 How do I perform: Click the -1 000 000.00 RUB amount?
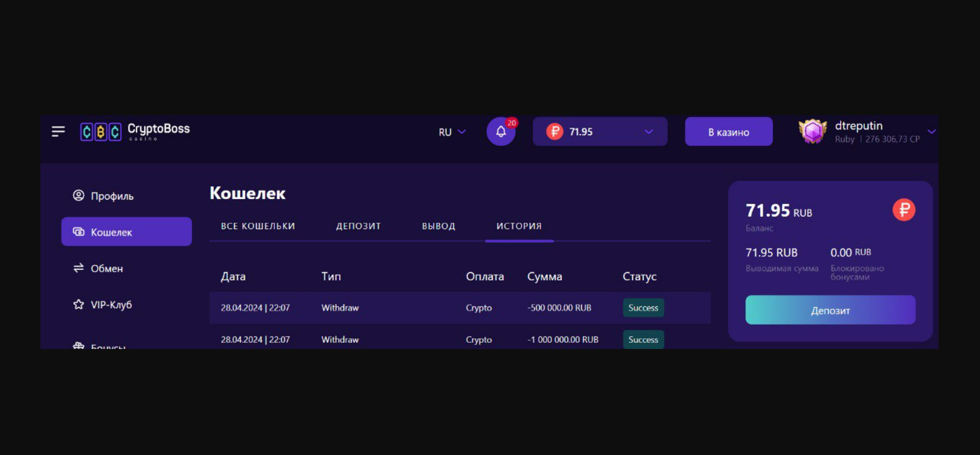(562, 339)
